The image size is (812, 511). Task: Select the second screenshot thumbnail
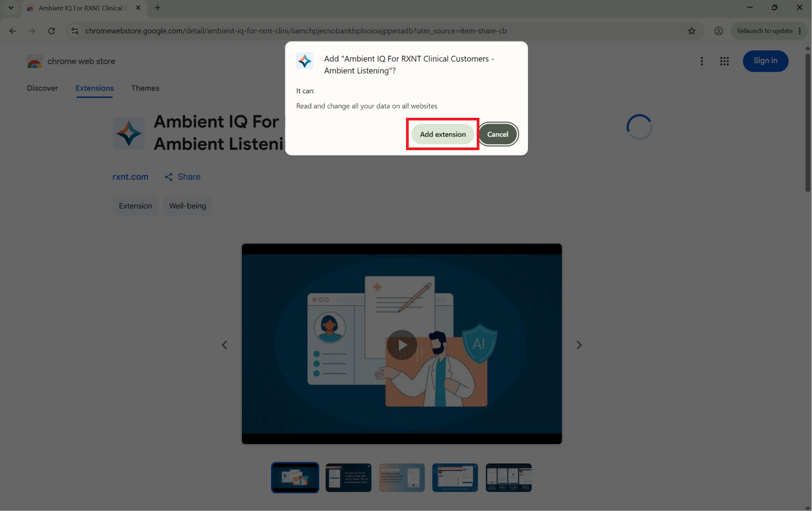[348, 478]
